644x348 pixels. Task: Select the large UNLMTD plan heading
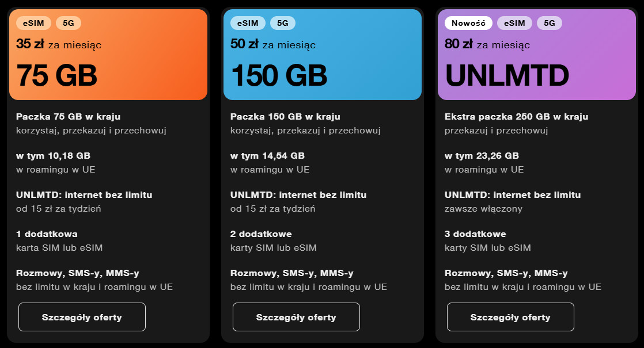point(507,75)
